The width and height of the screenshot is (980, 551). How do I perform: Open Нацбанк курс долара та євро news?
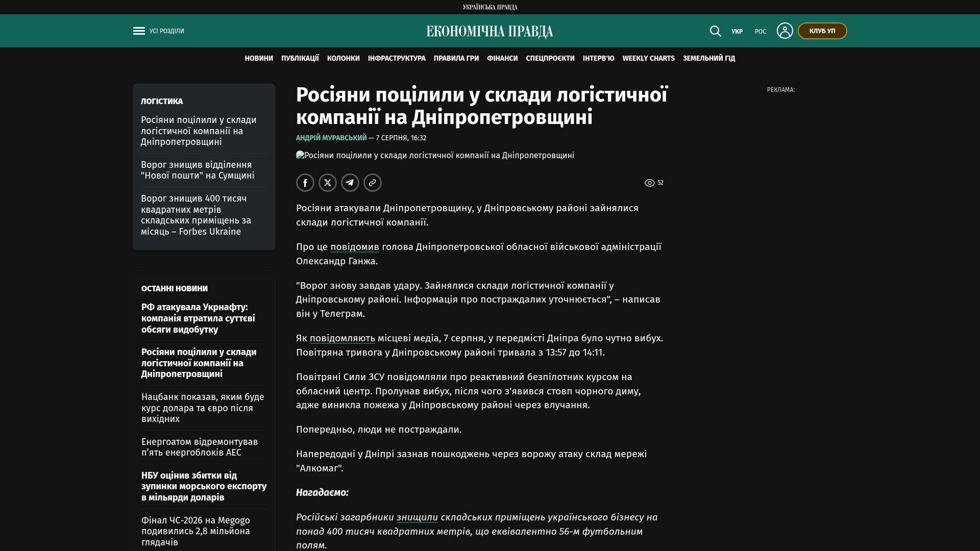coord(203,408)
